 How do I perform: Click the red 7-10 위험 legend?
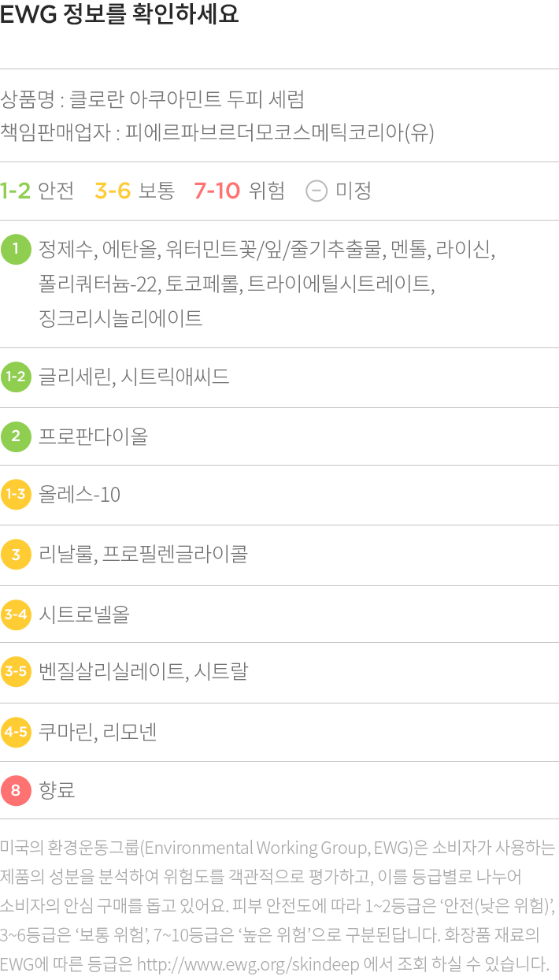[239, 191]
